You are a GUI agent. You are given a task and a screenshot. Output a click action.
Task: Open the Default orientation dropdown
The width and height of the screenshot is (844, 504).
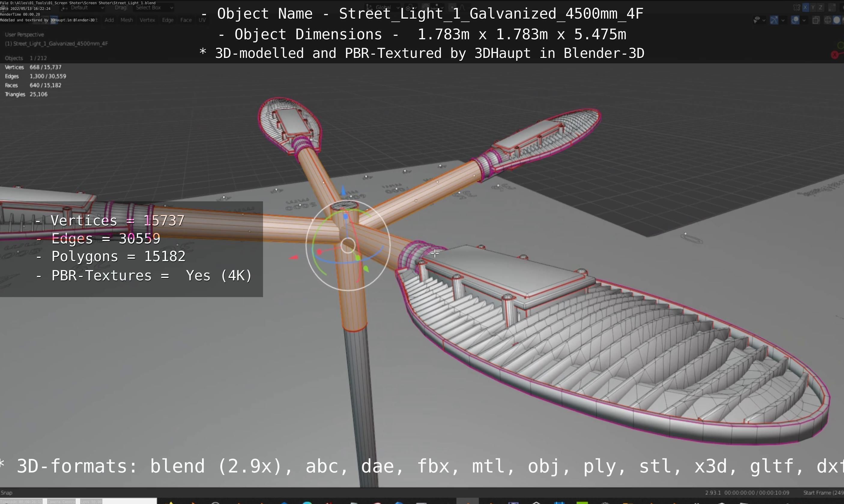83,8
